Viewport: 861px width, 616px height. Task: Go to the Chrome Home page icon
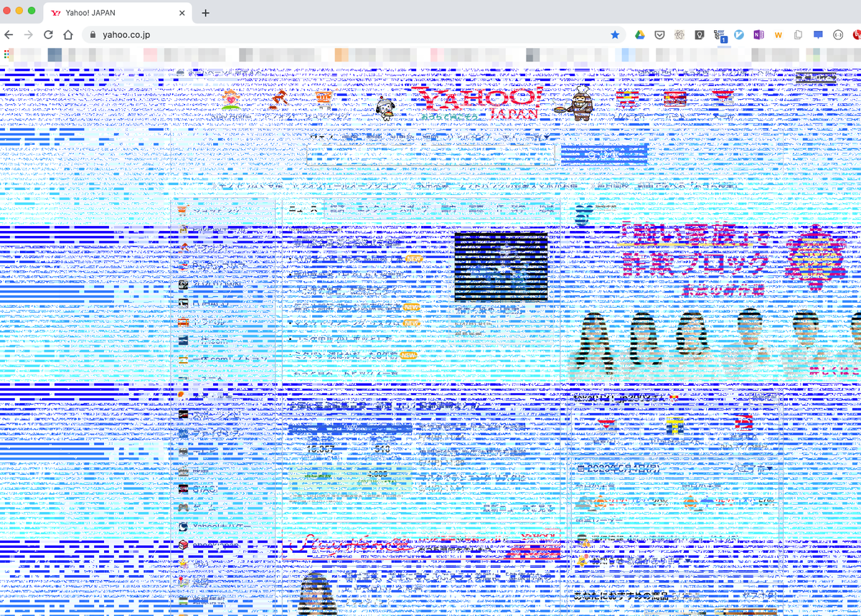click(68, 34)
